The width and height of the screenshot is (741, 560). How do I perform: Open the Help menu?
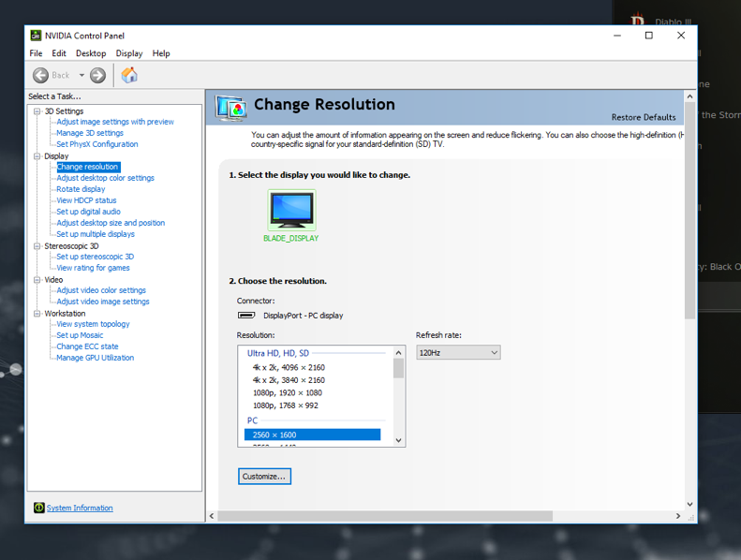[161, 53]
